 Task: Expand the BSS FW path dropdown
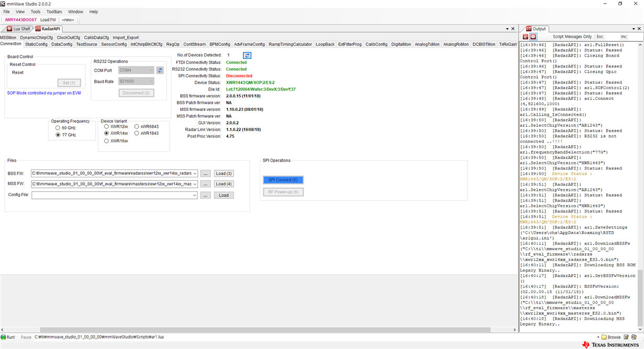tap(195, 174)
